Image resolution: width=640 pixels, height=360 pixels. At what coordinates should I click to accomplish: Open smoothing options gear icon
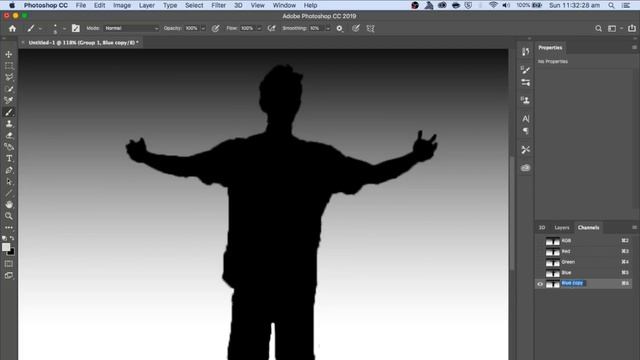pyautogui.click(x=340, y=28)
